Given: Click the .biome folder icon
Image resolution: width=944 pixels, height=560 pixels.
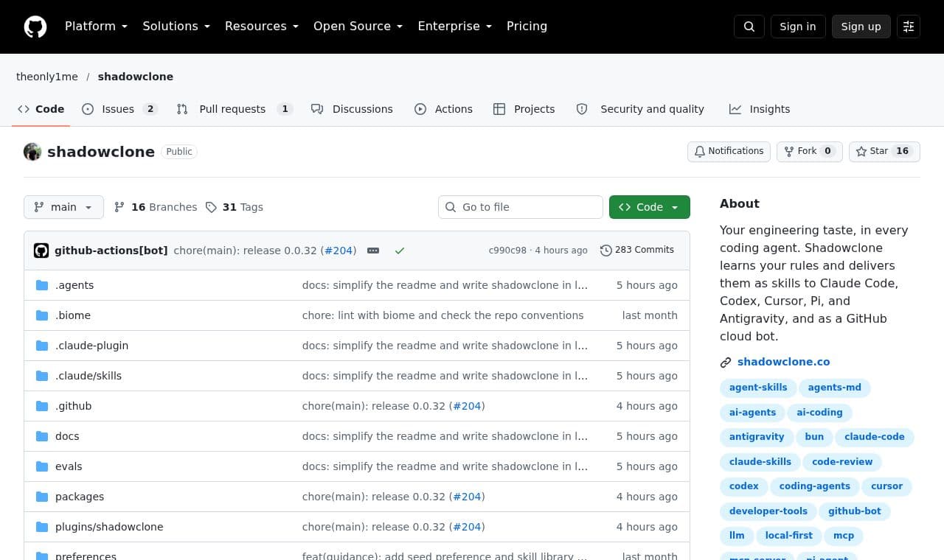Looking at the screenshot, I should [x=42, y=315].
